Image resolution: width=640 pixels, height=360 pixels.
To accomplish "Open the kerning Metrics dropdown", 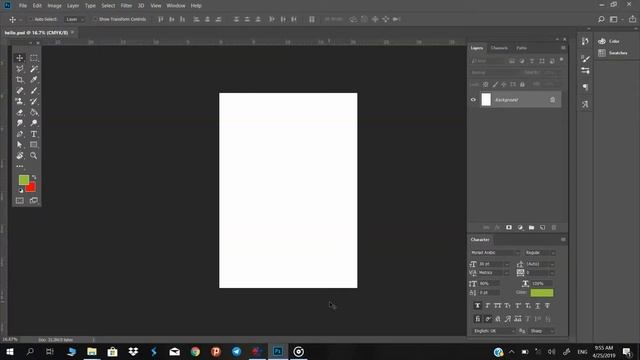I will [x=494, y=273].
